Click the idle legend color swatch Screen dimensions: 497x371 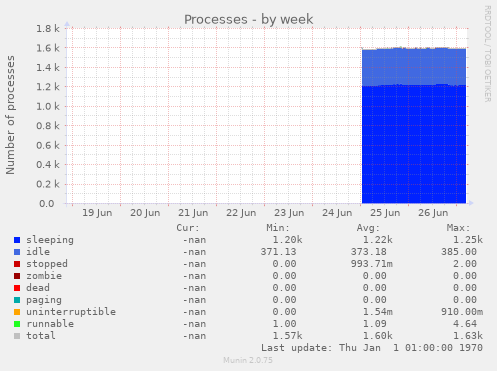pyautogui.click(x=17, y=252)
